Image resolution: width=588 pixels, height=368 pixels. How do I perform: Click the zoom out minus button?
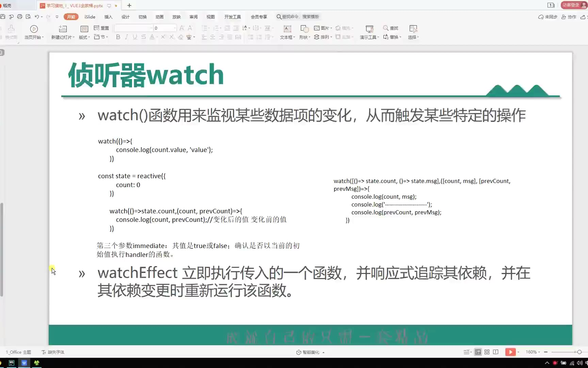tap(546, 352)
